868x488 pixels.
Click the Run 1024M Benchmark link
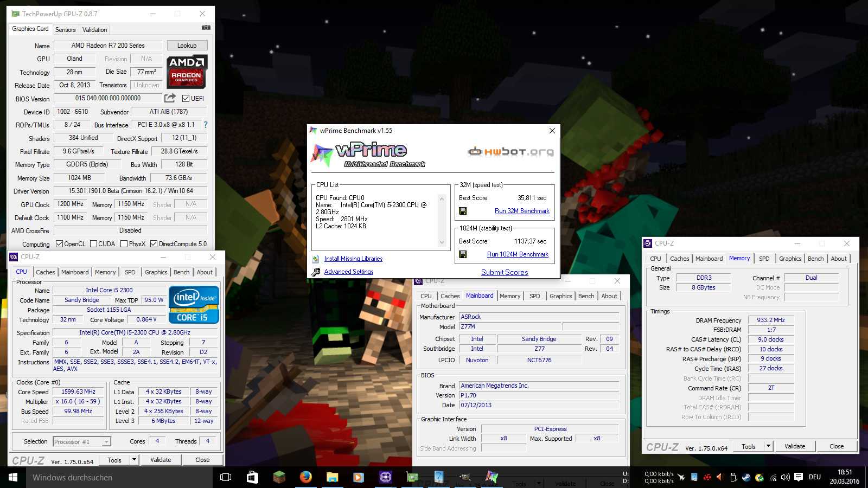(518, 254)
